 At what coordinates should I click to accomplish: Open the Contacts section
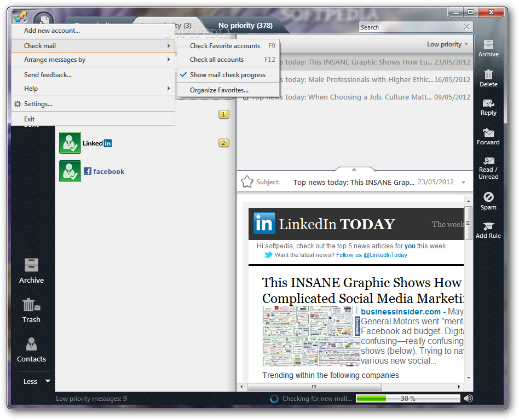point(31,350)
